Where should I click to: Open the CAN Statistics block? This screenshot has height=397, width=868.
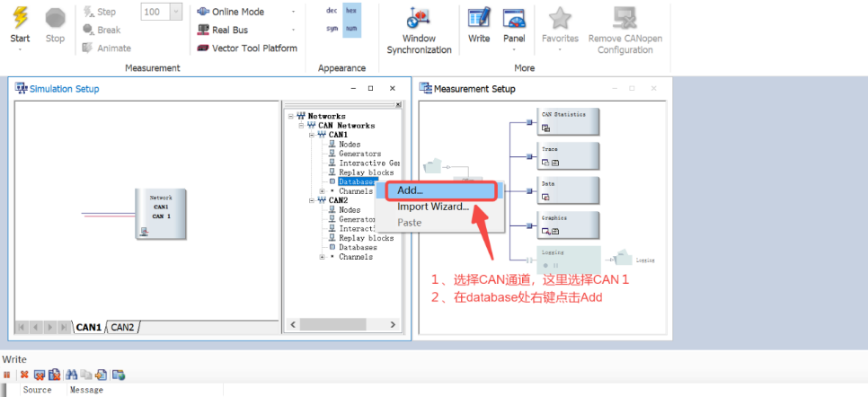pos(569,122)
